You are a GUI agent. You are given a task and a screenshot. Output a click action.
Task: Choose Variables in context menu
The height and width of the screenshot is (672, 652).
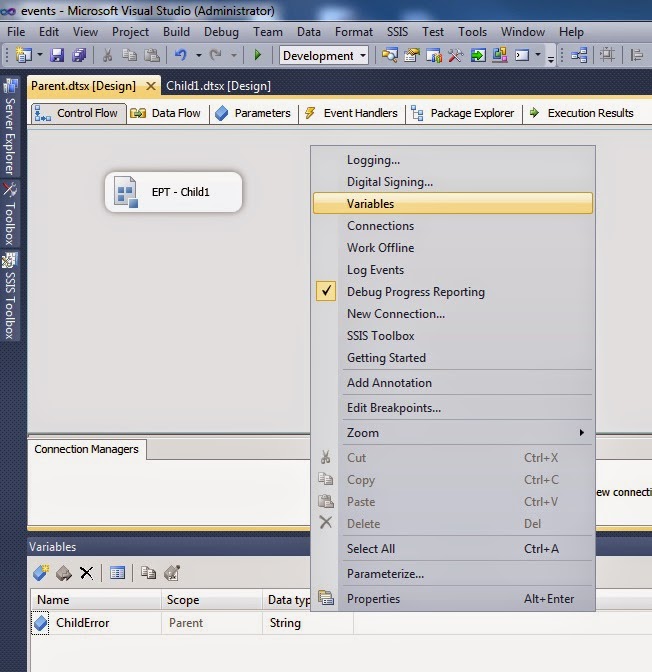(453, 203)
